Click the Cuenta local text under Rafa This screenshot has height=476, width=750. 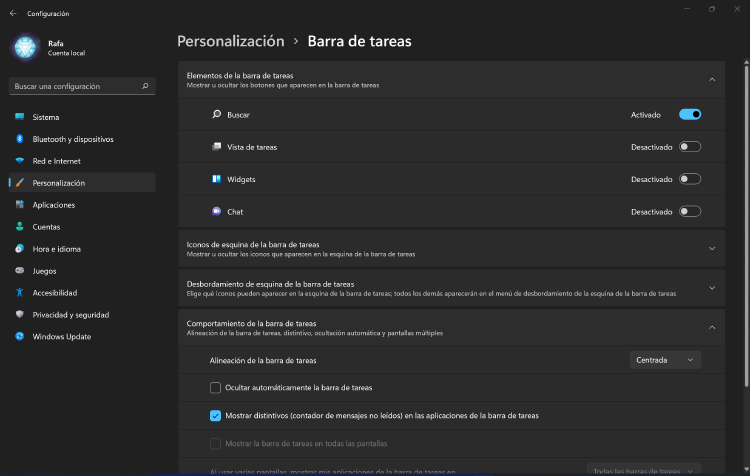(x=66, y=53)
